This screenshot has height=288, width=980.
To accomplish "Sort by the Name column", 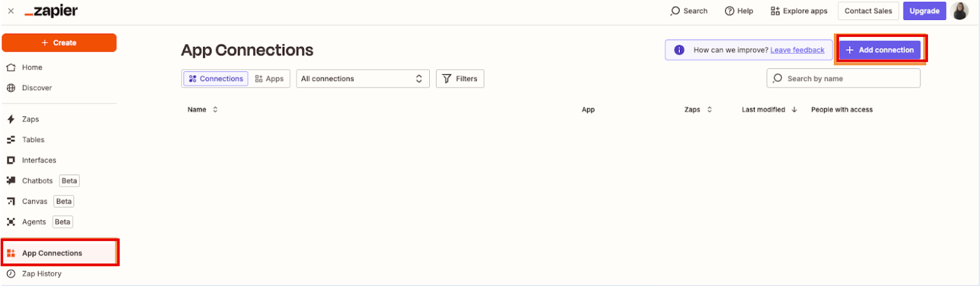I will (x=202, y=110).
